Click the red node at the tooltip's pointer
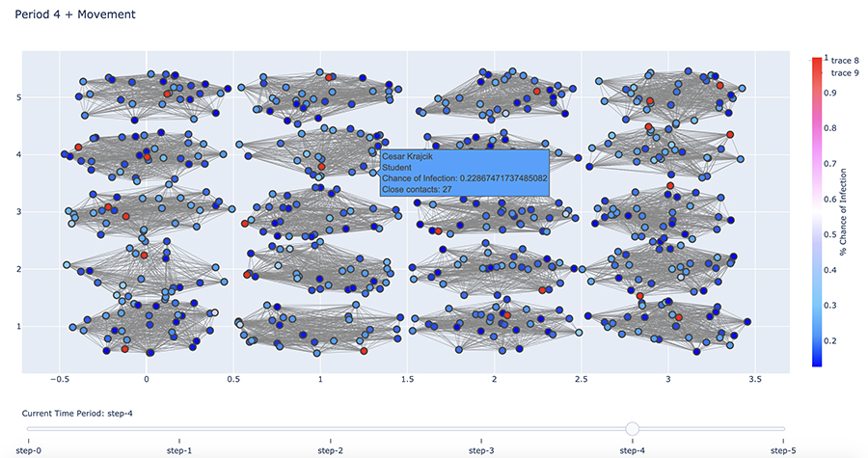The image size is (868, 458). tap(322, 167)
